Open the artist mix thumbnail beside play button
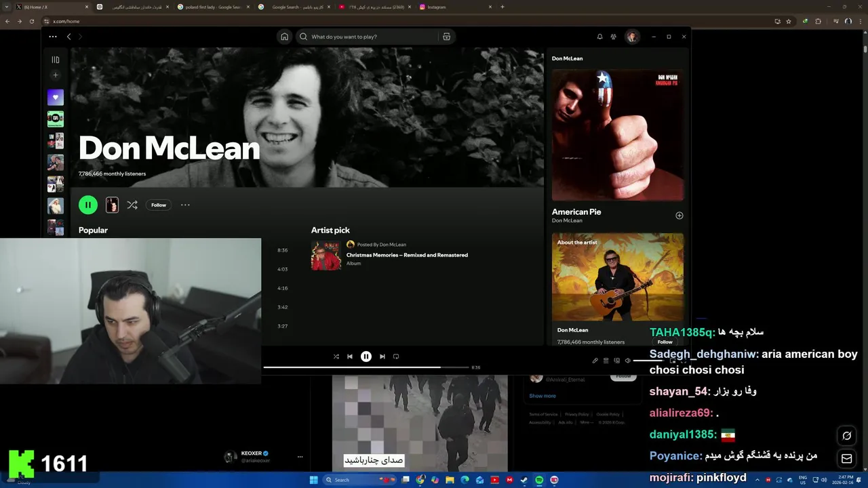Screen dimensions: 868x488 coord(112,205)
